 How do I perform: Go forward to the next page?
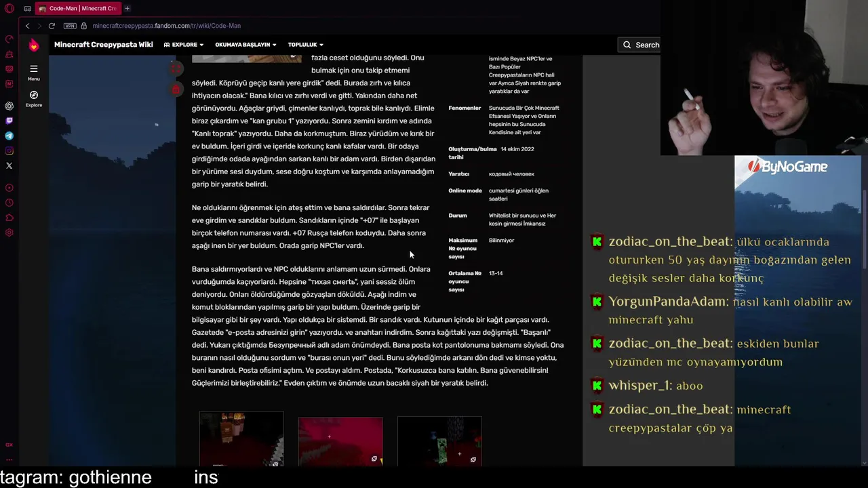39,26
